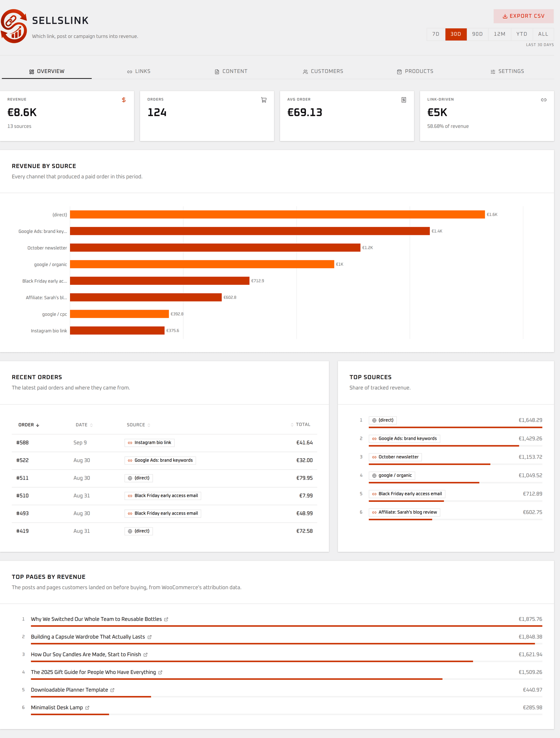Click the Google Ads source tag on order #522
Viewport: 560px width, 738px height.
(160, 460)
